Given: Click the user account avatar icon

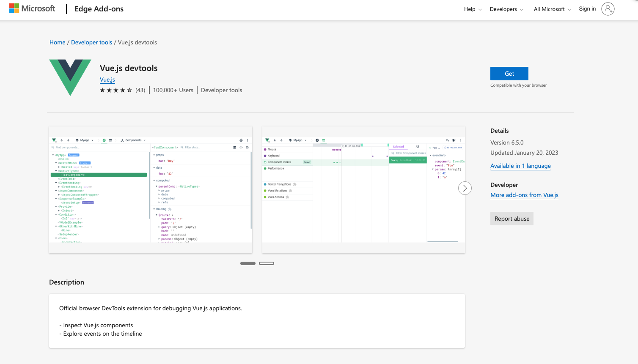Looking at the screenshot, I should click(x=608, y=9).
